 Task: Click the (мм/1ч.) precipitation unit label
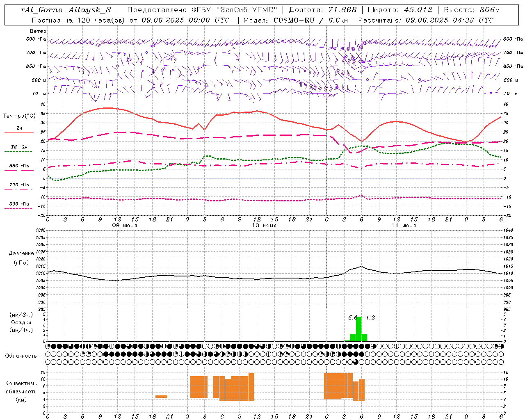[x=21, y=330]
